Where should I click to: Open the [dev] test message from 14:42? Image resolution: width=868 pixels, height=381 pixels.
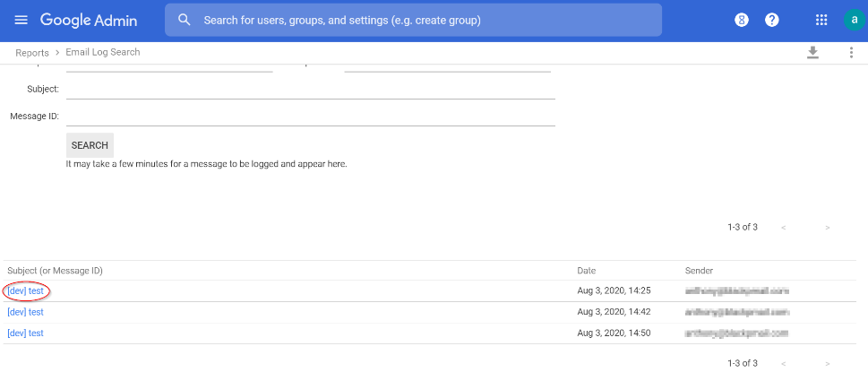click(25, 312)
